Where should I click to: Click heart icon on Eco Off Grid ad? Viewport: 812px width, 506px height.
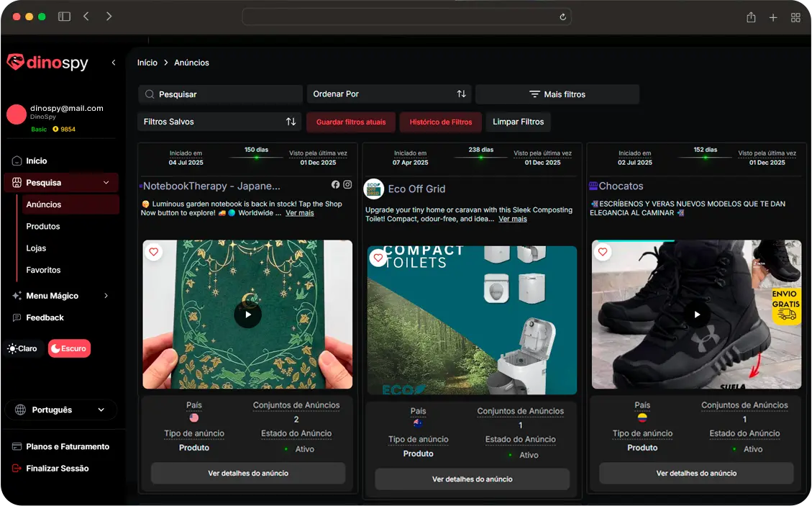(378, 258)
